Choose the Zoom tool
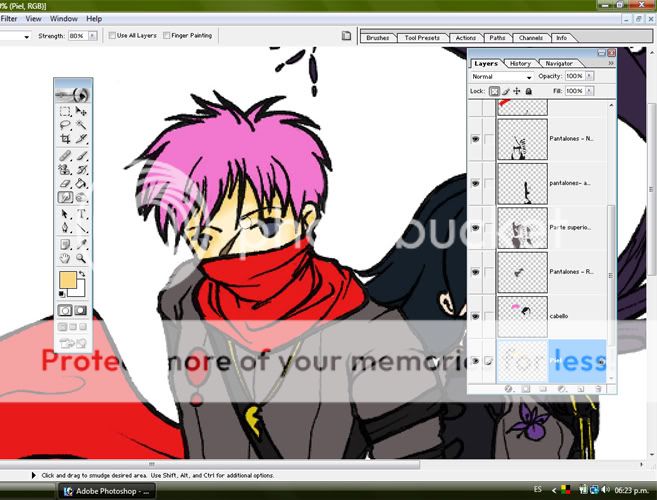This screenshot has width=657, height=500. click(x=81, y=258)
